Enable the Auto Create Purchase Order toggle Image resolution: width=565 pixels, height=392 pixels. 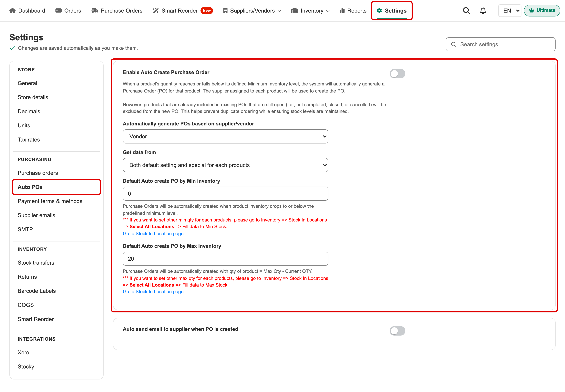(397, 74)
